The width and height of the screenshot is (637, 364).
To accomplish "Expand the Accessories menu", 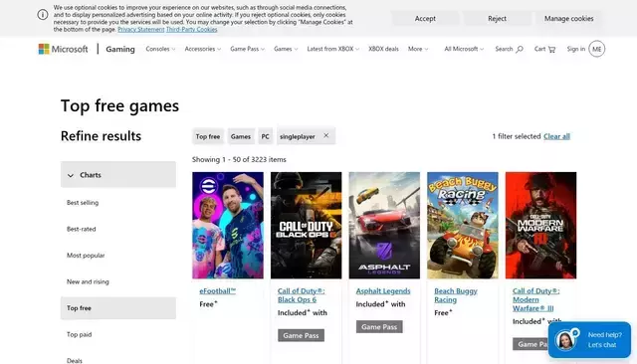I will [x=203, y=49].
